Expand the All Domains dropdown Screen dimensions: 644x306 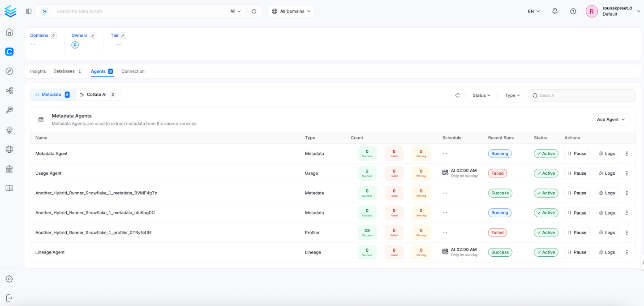291,11
